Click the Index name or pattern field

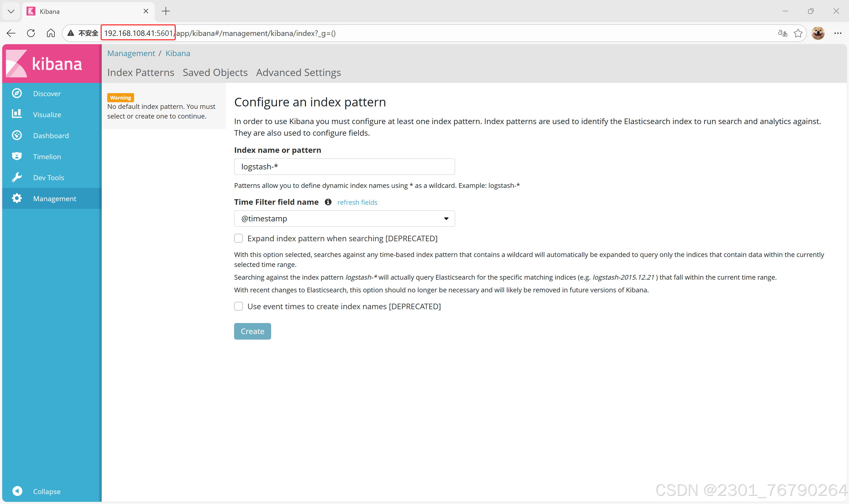(344, 167)
